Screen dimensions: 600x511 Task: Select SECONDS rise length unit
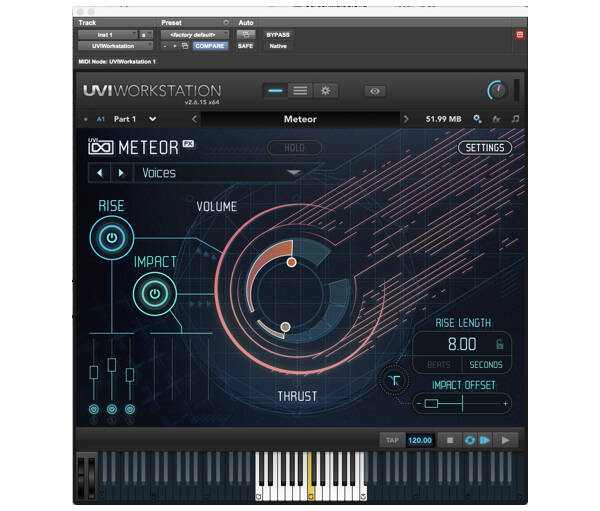486,365
